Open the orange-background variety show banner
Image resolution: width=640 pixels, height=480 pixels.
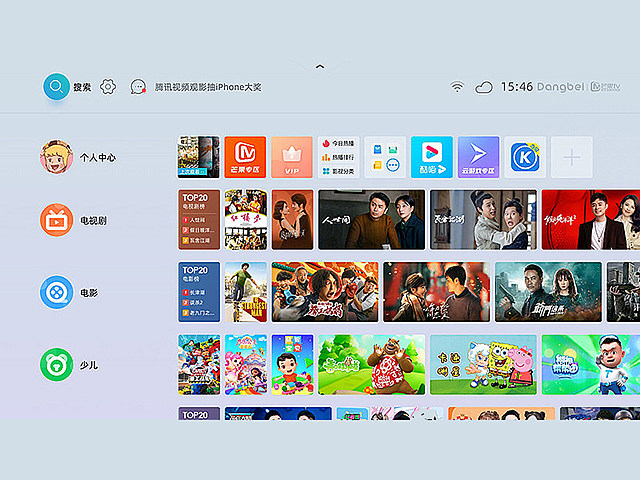coord(501,413)
